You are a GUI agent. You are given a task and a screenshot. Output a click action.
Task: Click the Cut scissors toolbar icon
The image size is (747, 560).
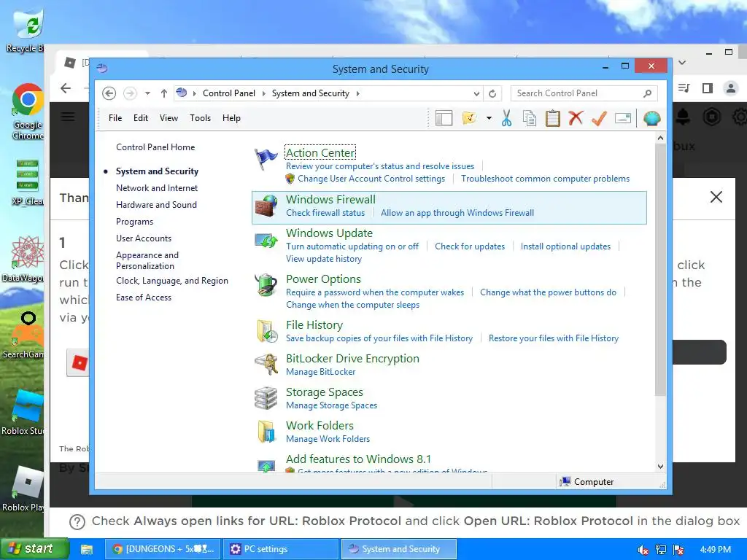point(506,118)
